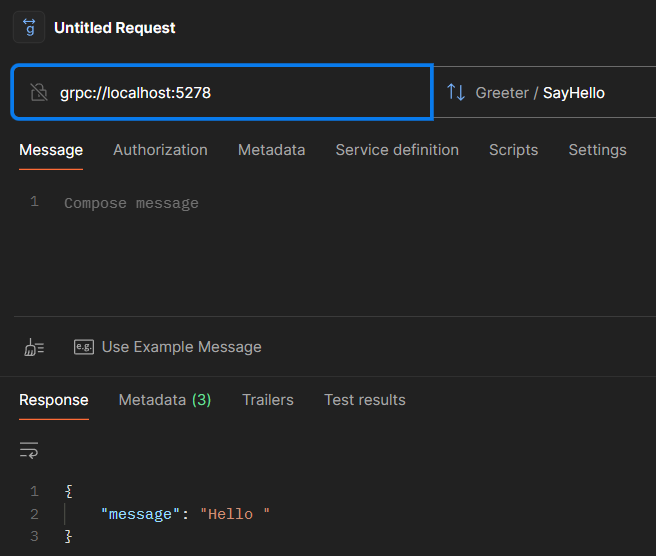Click the grpc://localhost:5278 URL field
656x556 pixels.
point(240,93)
